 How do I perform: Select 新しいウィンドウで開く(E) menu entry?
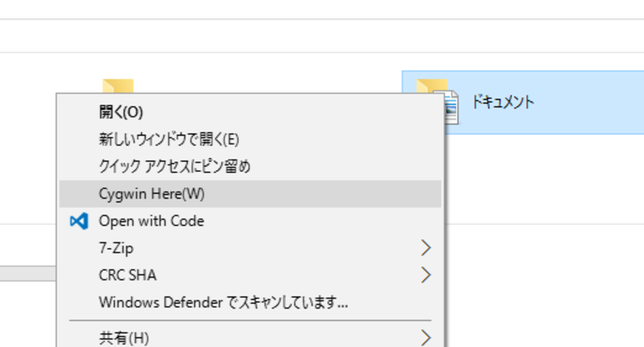coord(250,140)
